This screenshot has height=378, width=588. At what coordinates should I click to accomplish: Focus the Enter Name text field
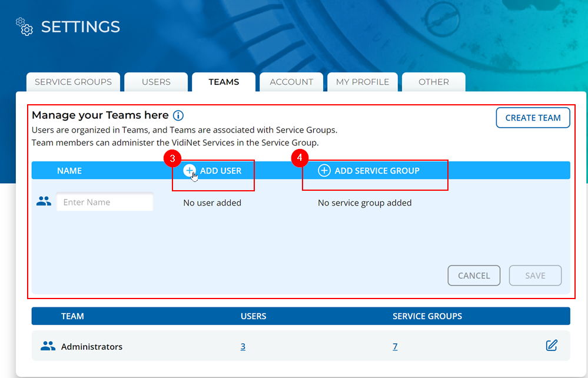tap(105, 203)
